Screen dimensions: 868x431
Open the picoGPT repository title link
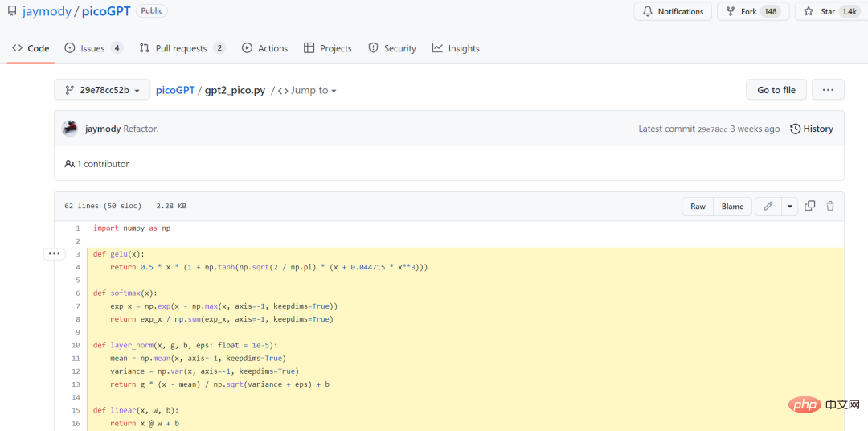(106, 11)
